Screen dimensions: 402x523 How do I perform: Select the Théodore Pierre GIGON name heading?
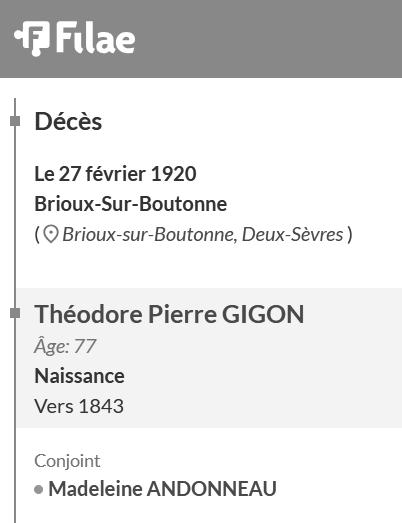[x=169, y=314]
